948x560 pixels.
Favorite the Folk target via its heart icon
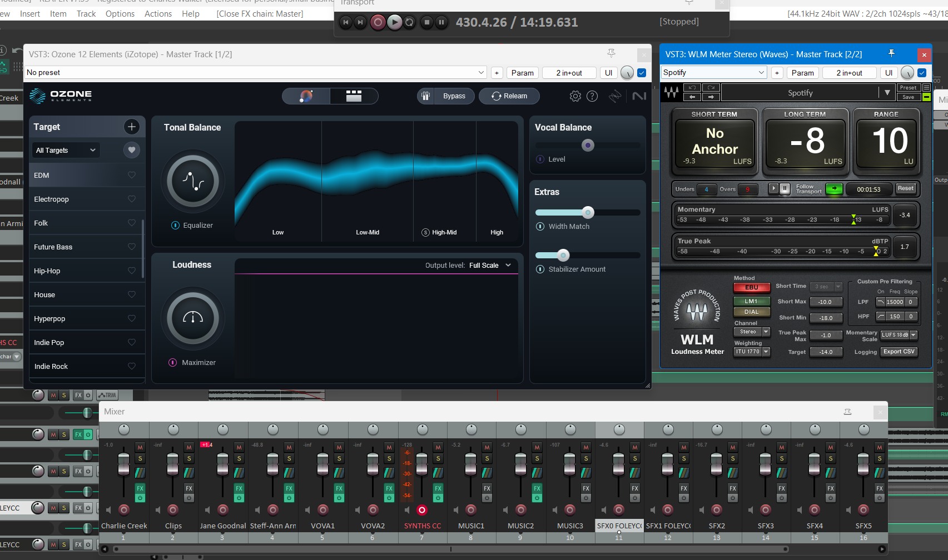132,222
